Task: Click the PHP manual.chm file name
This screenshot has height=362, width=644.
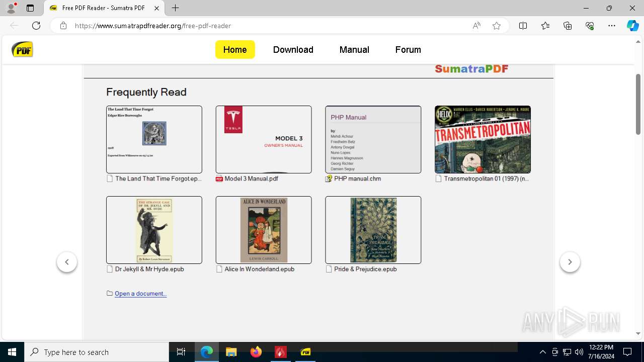Action: (358, 178)
